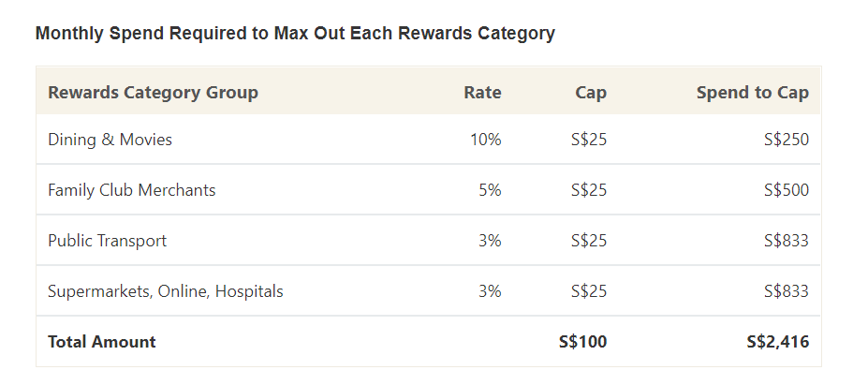Viewport: 868px width, 385px height.
Task: Select the S$2,416 total spend value
Action: tap(777, 342)
